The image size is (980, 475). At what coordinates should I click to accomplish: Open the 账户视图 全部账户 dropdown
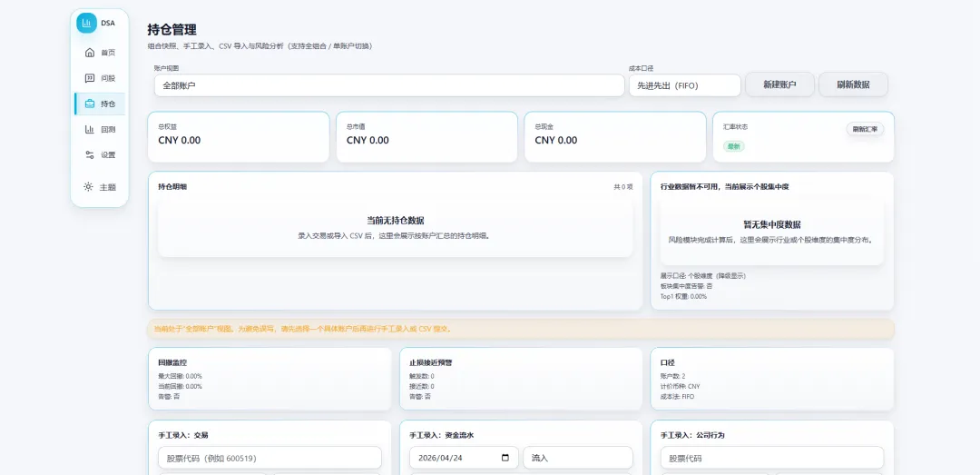389,85
